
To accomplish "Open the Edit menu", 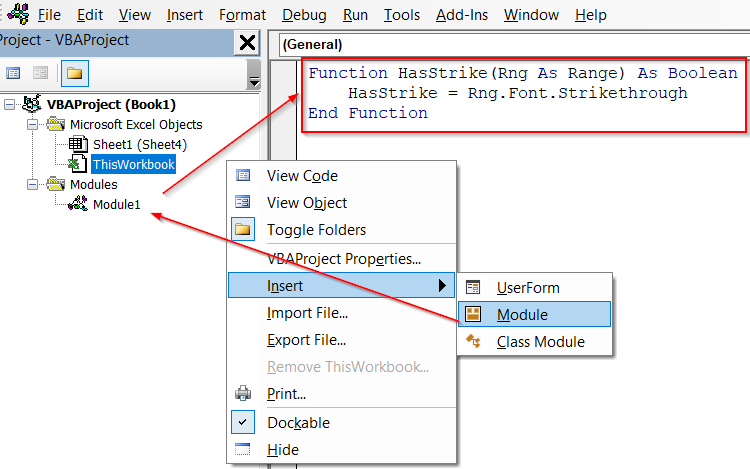I will pyautogui.click(x=89, y=15).
